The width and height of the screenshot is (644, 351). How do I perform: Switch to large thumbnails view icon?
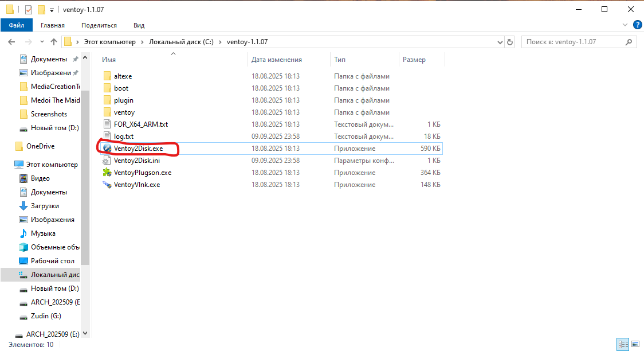[635, 344]
